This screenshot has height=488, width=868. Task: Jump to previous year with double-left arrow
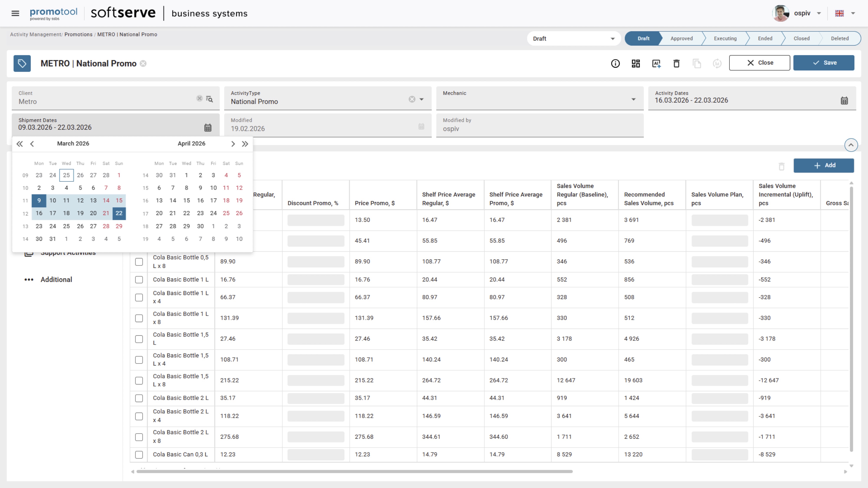tap(20, 144)
